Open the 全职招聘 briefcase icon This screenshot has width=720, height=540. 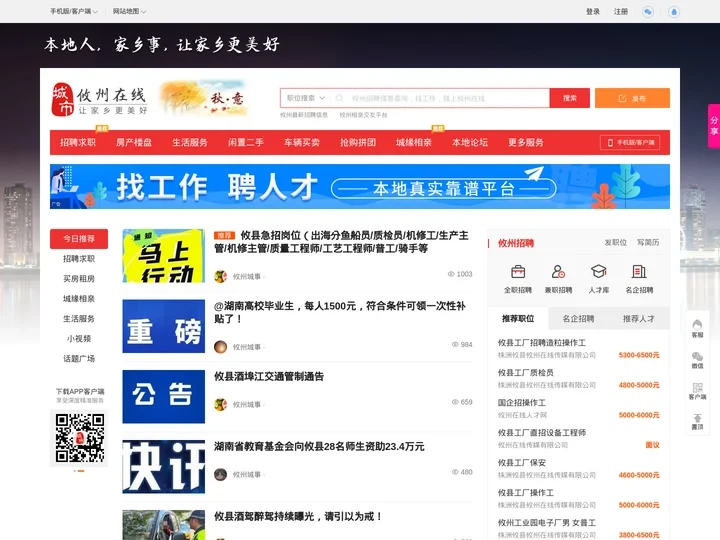pyautogui.click(x=518, y=272)
